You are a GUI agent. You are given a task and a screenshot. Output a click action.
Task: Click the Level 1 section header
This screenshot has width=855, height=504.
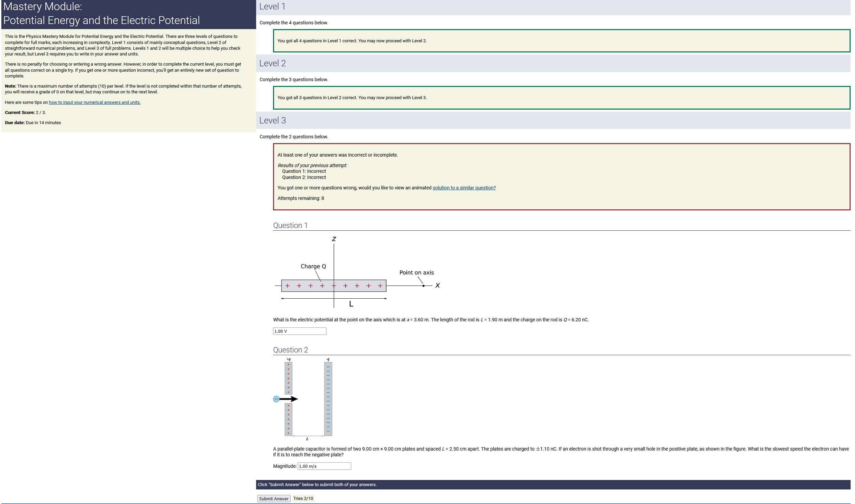pyautogui.click(x=272, y=7)
